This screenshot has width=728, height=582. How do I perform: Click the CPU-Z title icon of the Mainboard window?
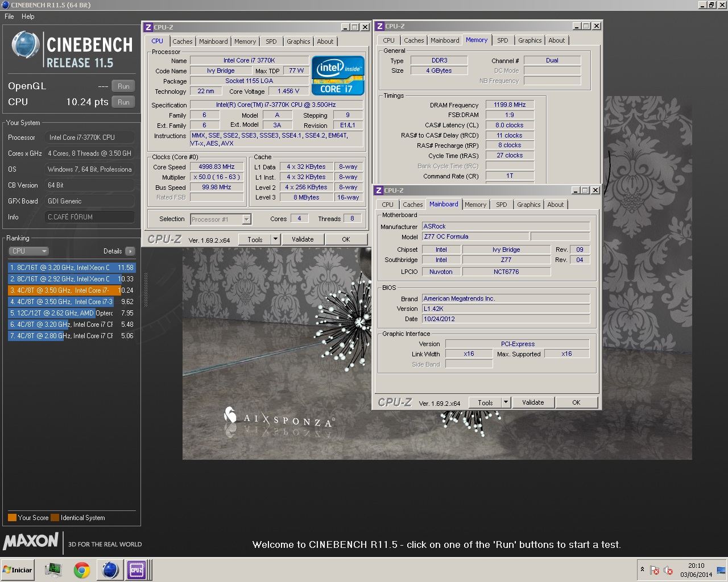378,190
